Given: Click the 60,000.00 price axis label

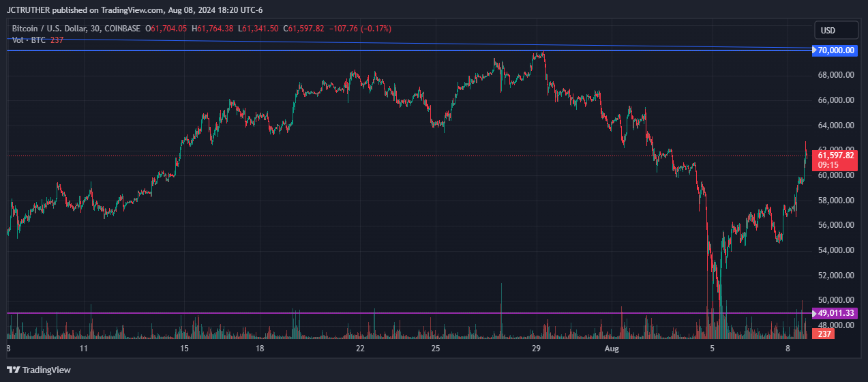Looking at the screenshot, I should (x=836, y=175).
